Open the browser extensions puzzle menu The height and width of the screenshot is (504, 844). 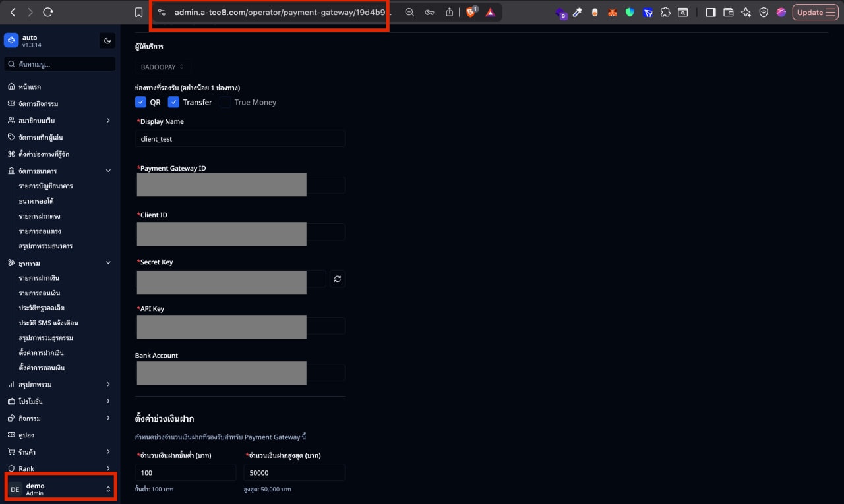click(665, 12)
